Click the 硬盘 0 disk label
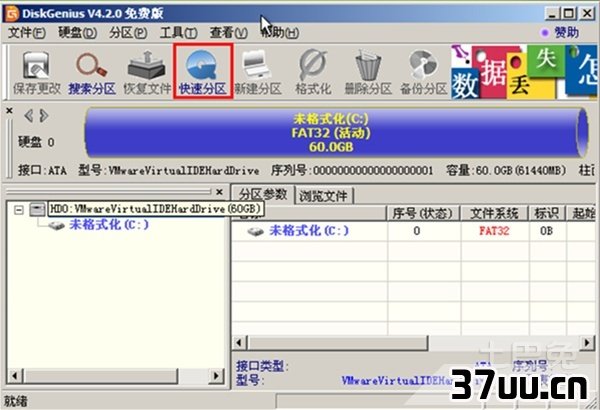 [36, 142]
